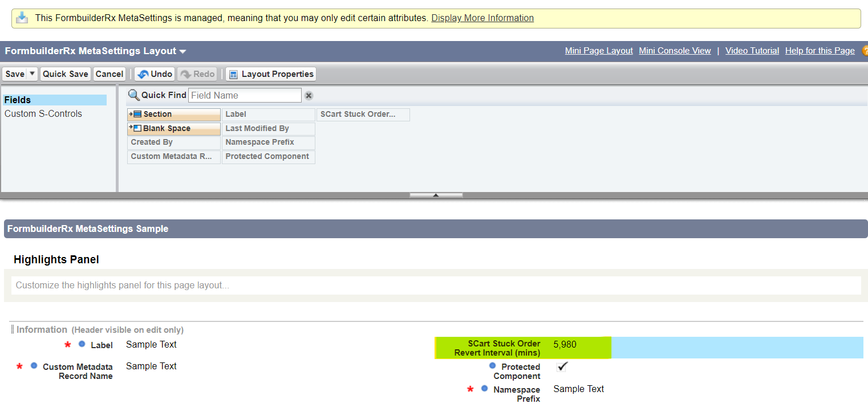Click the Quick Save button
Viewport: 868px width, 412px height.
click(x=66, y=74)
